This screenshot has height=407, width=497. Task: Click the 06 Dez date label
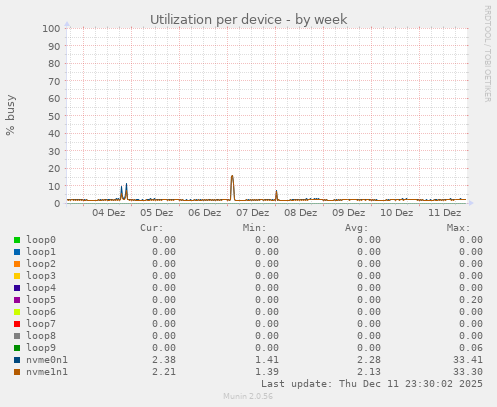click(205, 213)
